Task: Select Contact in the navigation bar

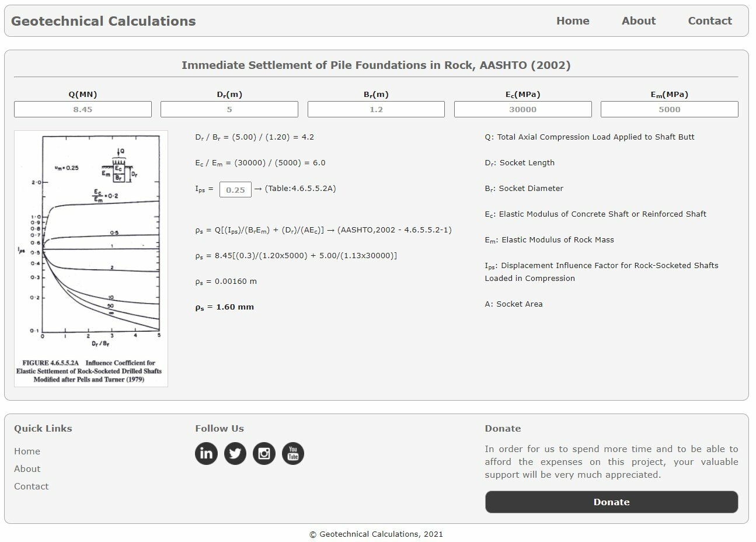Action: click(710, 21)
